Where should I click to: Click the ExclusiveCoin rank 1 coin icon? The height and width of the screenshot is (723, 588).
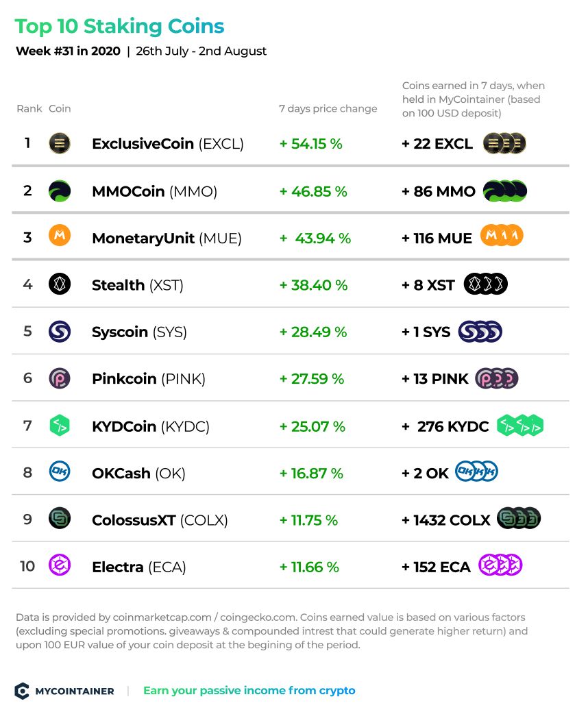click(x=60, y=143)
